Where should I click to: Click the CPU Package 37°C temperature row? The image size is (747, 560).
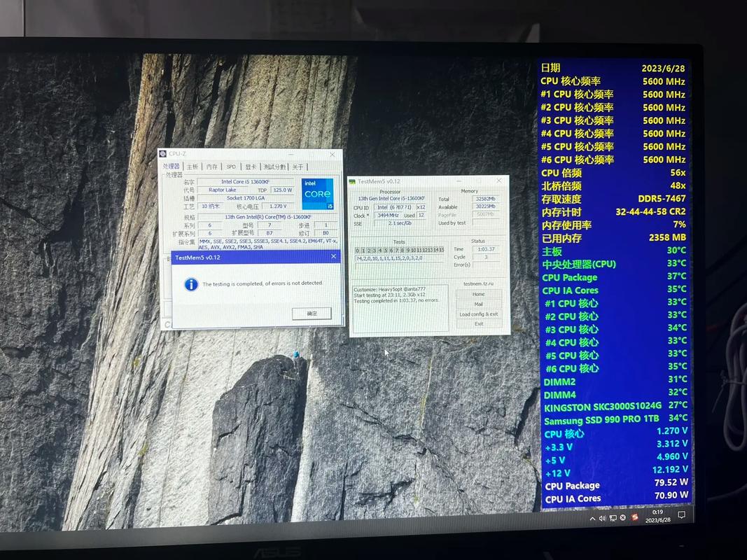point(615,276)
